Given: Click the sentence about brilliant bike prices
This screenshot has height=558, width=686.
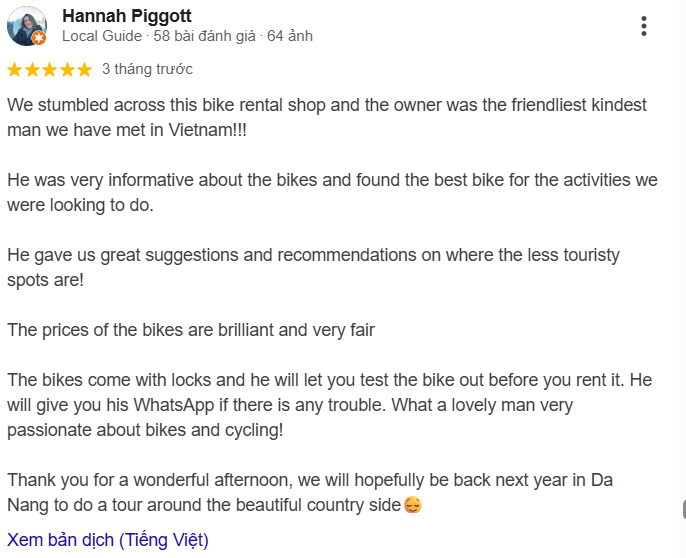Looking at the screenshot, I should 191,330.
